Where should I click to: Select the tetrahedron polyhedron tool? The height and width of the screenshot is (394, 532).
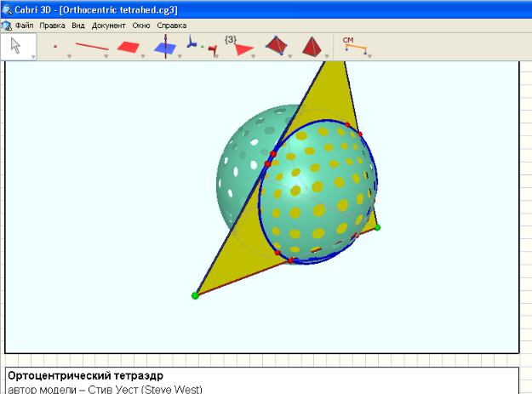[276, 46]
